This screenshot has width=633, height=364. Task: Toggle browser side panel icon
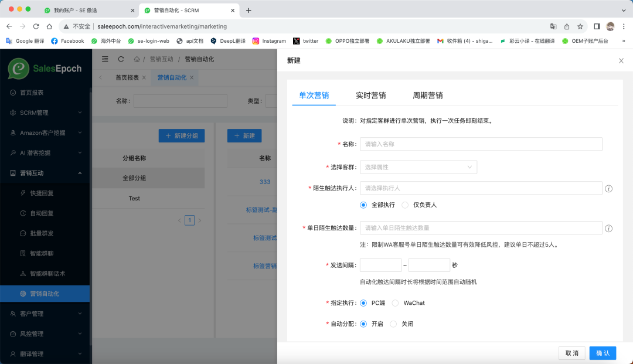pyautogui.click(x=597, y=26)
